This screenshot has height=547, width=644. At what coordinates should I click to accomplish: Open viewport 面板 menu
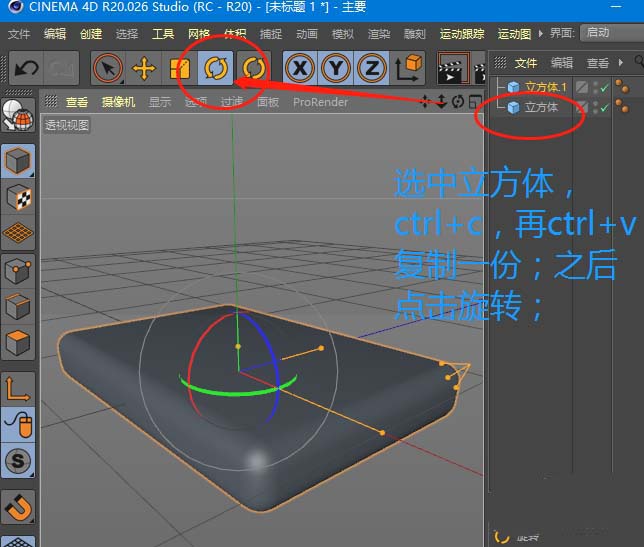268,102
